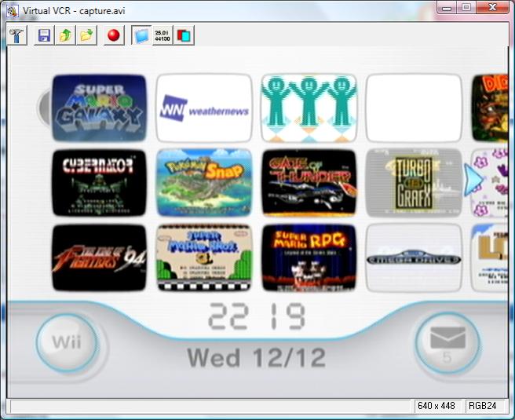
Task: Click the Wed 12/12 date text
Action: click(257, 358)
